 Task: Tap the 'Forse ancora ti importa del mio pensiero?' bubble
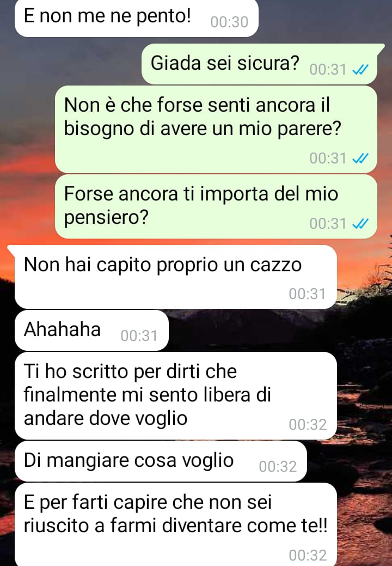216,206
